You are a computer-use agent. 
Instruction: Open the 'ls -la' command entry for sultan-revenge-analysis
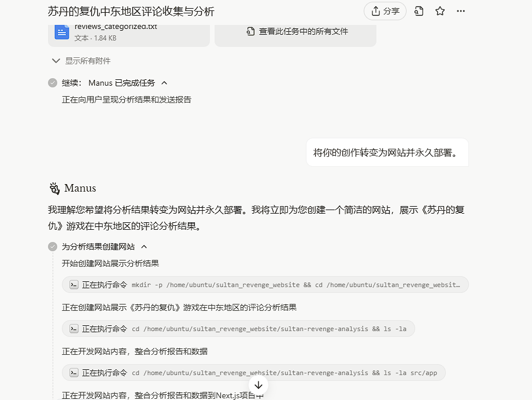pyautogui.click(x=238, y=329)
